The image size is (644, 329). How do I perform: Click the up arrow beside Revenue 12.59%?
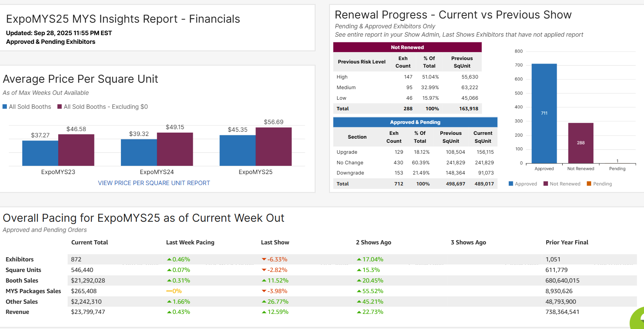click(264, 312)
